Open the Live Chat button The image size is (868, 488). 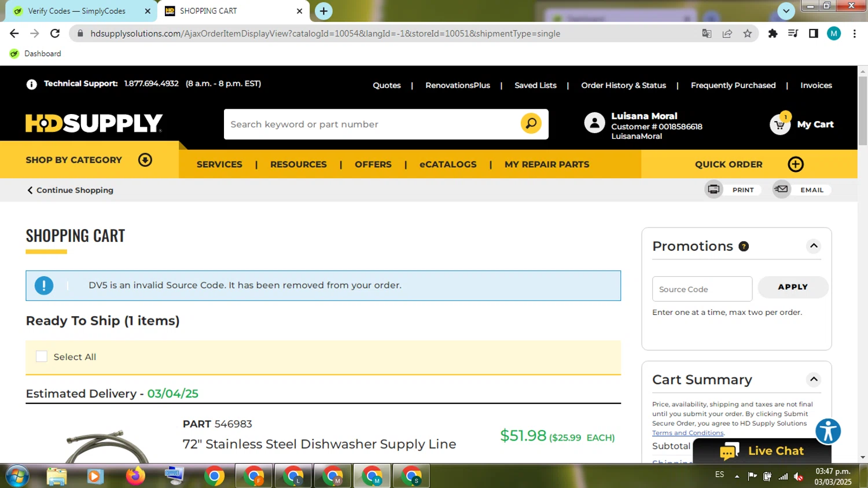tap(762, 451)
